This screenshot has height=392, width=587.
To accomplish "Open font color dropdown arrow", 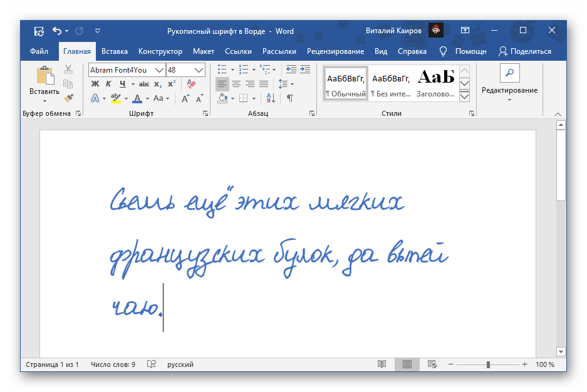I will (147, 99).
